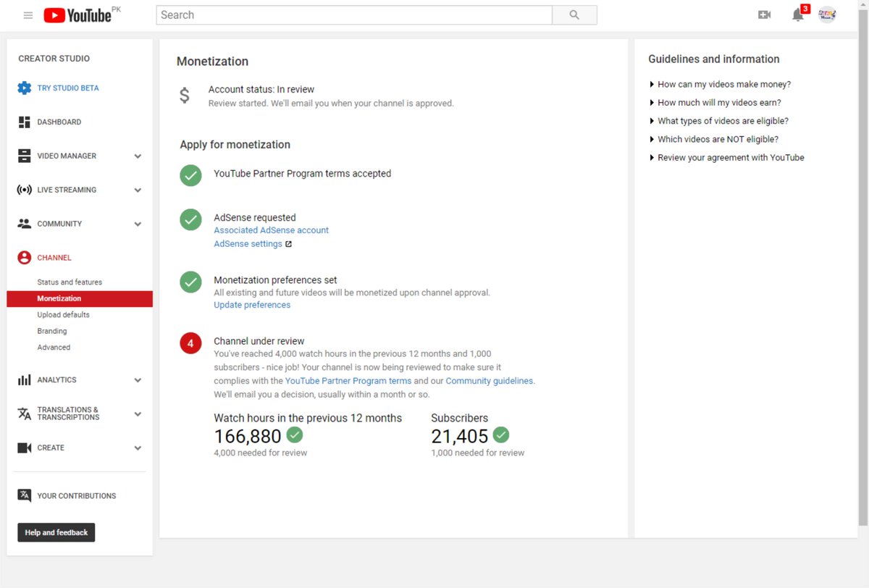Click the Translations & Transcriptions icon
The height and width of the screenshot is (588, 869).
(x=25, y=413)
